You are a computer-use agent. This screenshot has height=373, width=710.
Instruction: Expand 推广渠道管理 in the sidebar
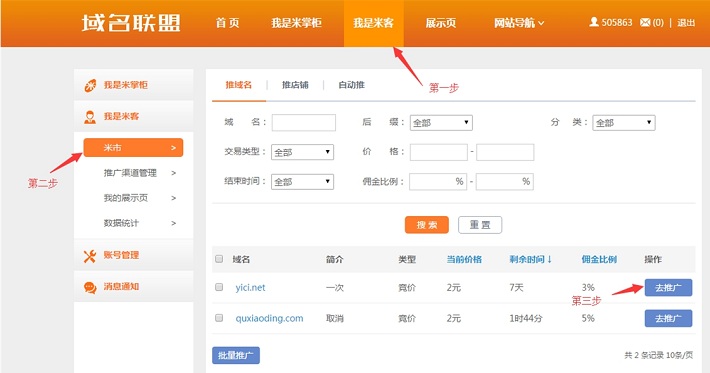[x=139, y=173]
